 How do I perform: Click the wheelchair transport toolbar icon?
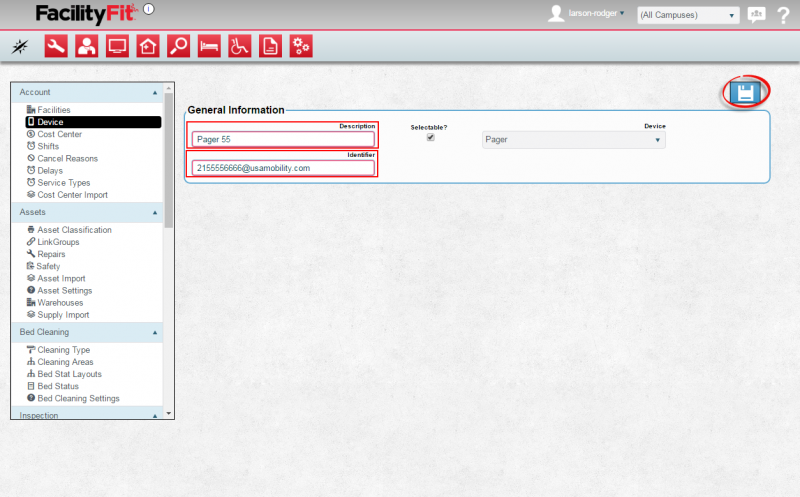pos(239,46)
